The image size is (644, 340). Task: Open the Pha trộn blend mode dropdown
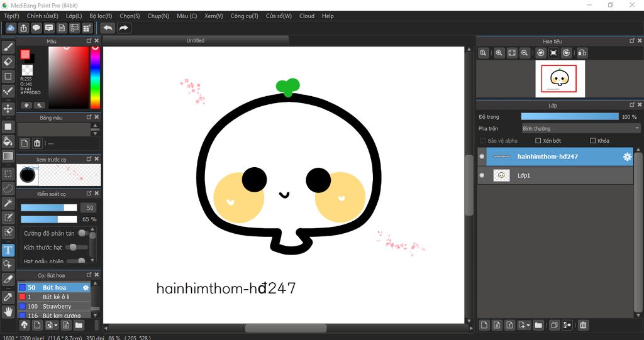(580, 129)
